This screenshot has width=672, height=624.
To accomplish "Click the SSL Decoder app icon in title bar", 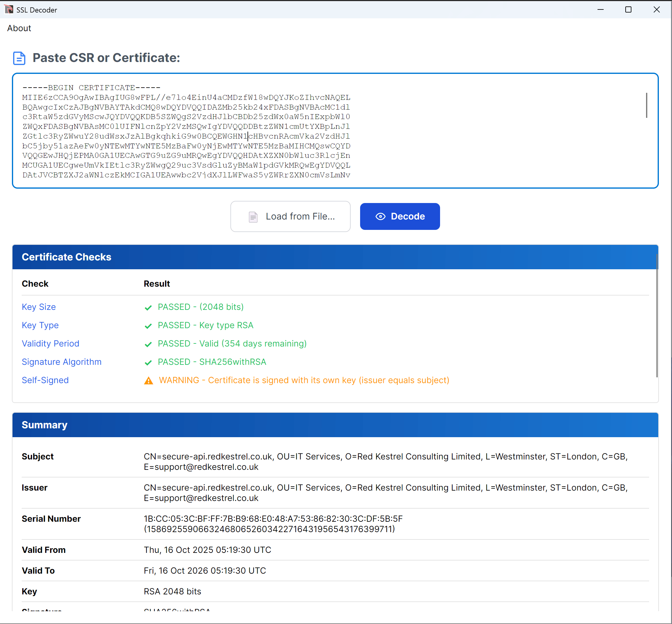I will tap(9, 9).
